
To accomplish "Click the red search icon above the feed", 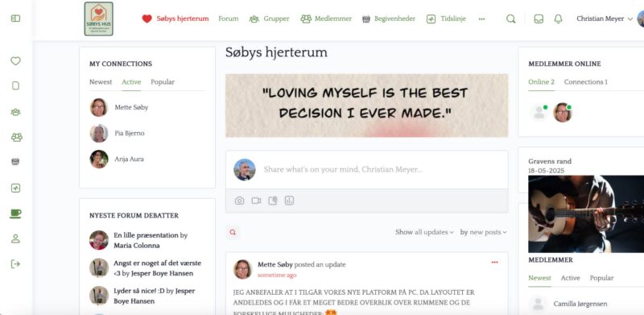I will (233, 232).
